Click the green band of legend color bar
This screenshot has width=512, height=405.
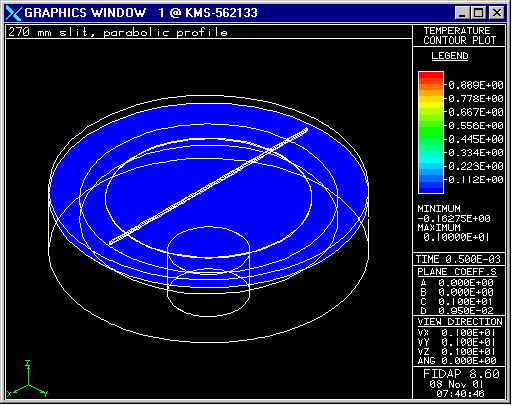(x=431, y=133)
